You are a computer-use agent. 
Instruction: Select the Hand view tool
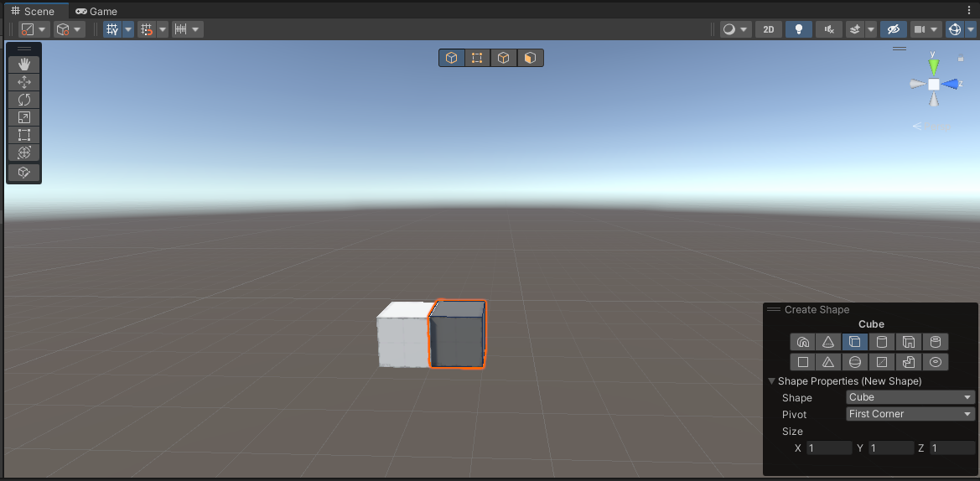(23, 65)
